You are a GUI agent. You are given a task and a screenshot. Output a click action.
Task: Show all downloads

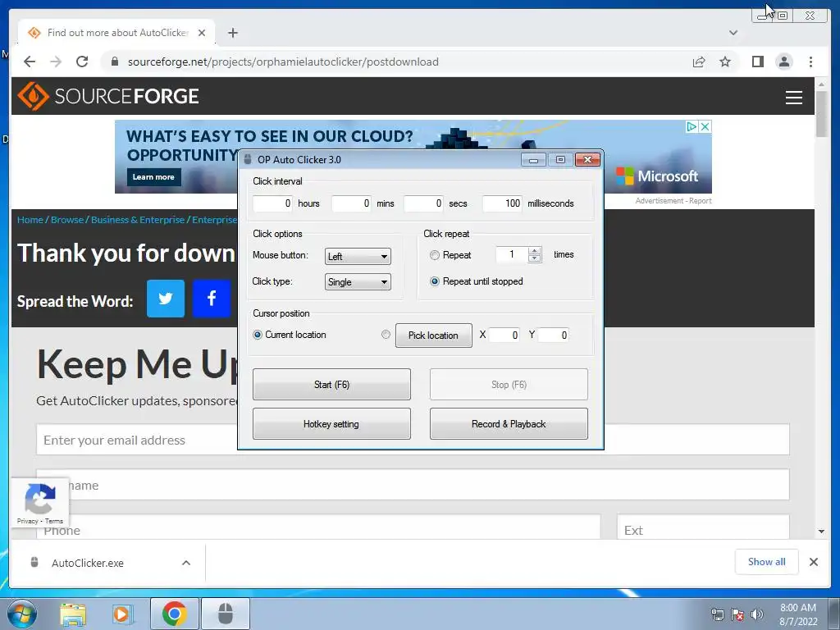pos(767,561)
